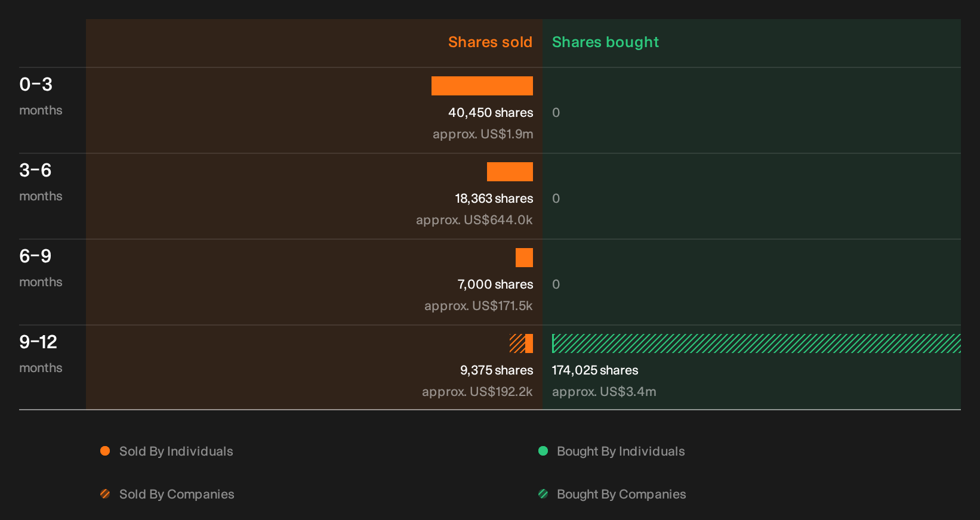980x520 pixels.
Task: Click the solid orange 9-12 months individuals bar
Action: point(529,343)
